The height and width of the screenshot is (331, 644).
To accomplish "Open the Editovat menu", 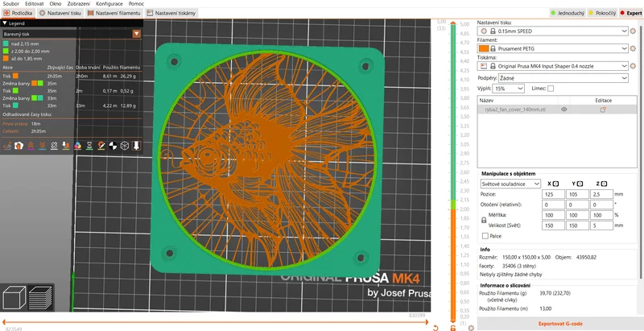I will (x=34, y=4).
